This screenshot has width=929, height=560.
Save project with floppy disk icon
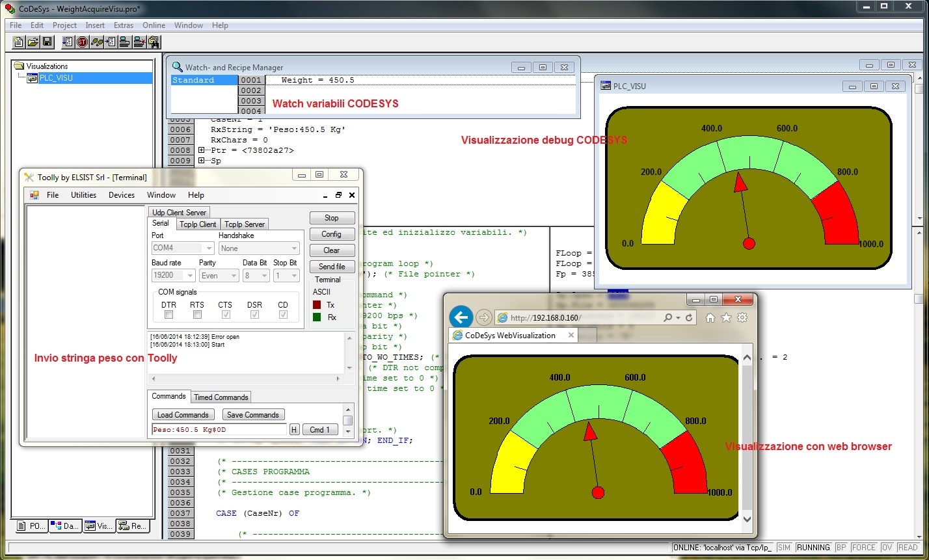[x=47, y=42]
